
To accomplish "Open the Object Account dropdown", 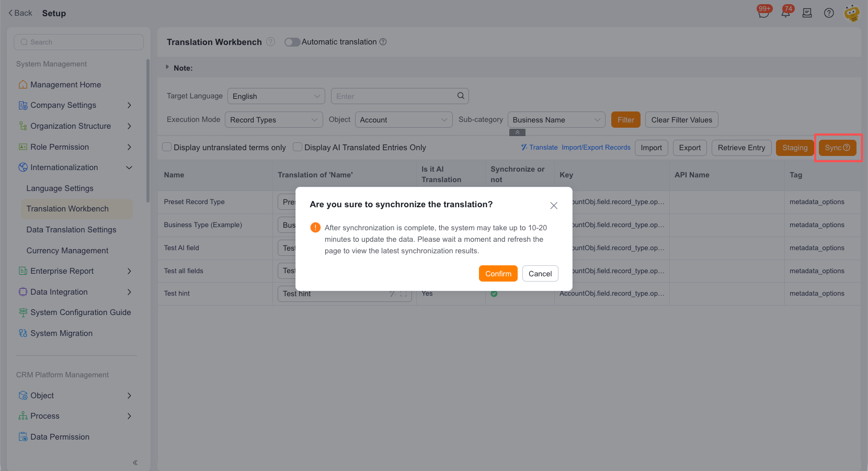I will pos(404,120).
